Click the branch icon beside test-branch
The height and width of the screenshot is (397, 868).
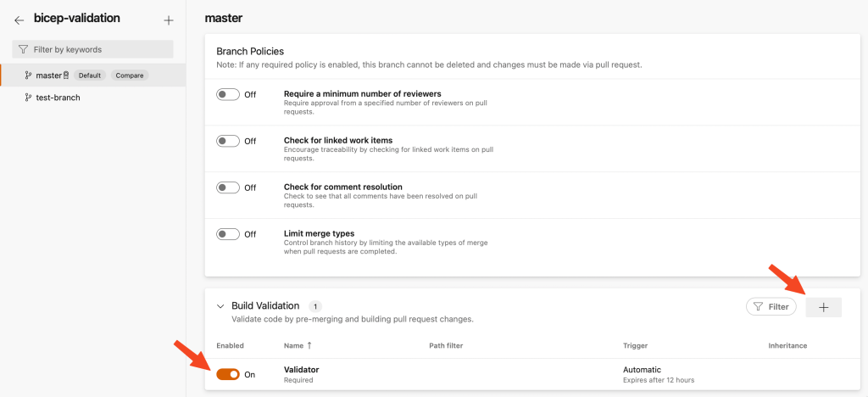point(28,98)
